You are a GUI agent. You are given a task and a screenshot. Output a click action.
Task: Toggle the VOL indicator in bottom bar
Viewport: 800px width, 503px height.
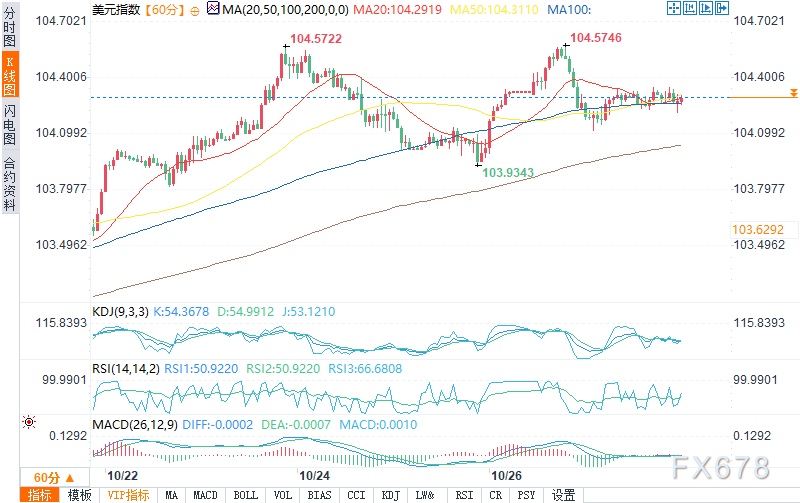pos(283,495)
